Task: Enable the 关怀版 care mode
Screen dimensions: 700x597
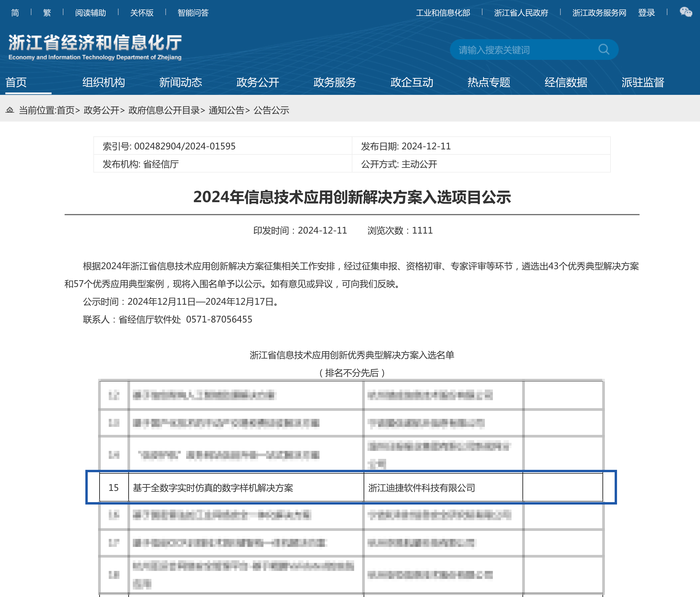Action: [142, 13]
